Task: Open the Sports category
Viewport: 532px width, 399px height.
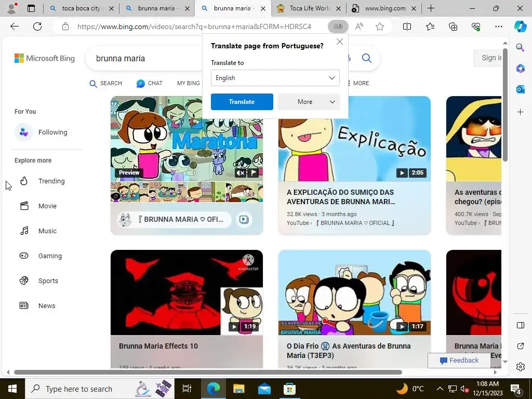Action: coord(38,281)
